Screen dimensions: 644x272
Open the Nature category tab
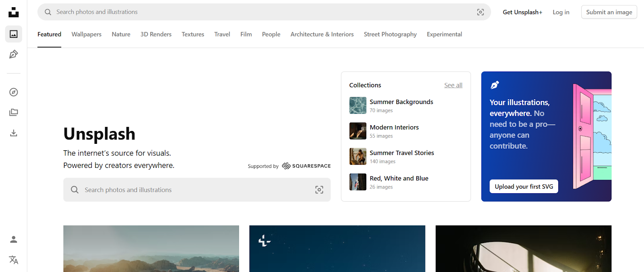click(121, 34)
